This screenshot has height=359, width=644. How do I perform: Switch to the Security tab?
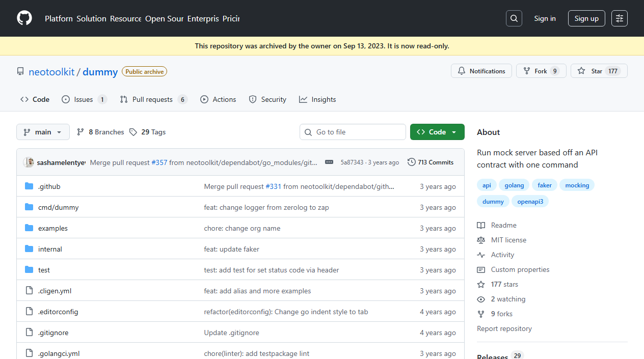pyautogui.click(x=267, y=99)
